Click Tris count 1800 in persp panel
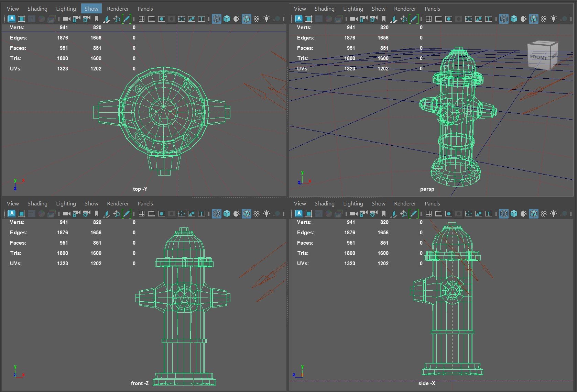This screenshot has height=392, width=577. coord(350,58)
